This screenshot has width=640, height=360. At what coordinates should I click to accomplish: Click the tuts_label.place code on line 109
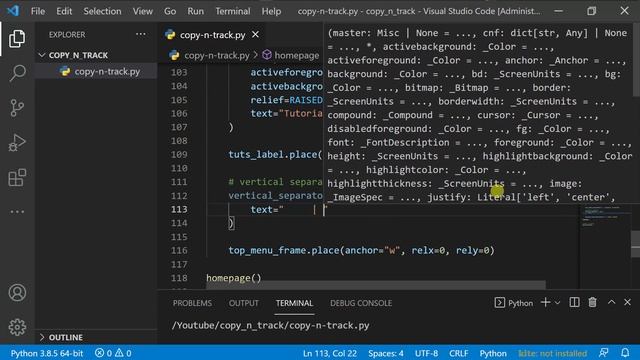pyautogui.click(x=275, y=155)
